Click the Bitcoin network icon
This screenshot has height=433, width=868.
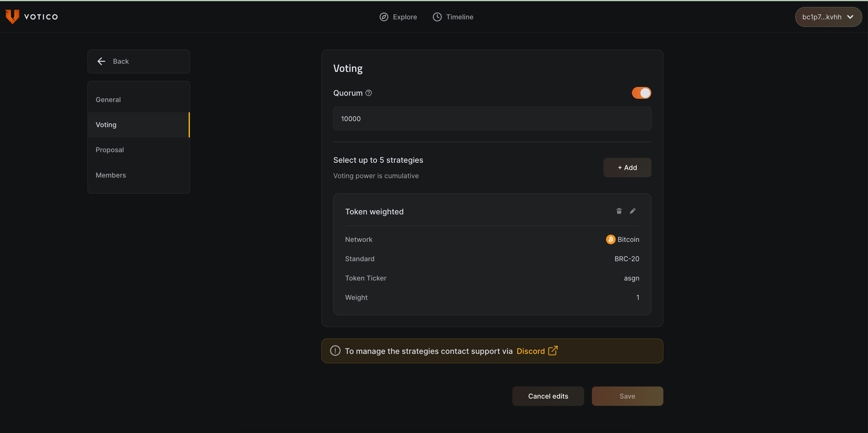tap(611, 239)
